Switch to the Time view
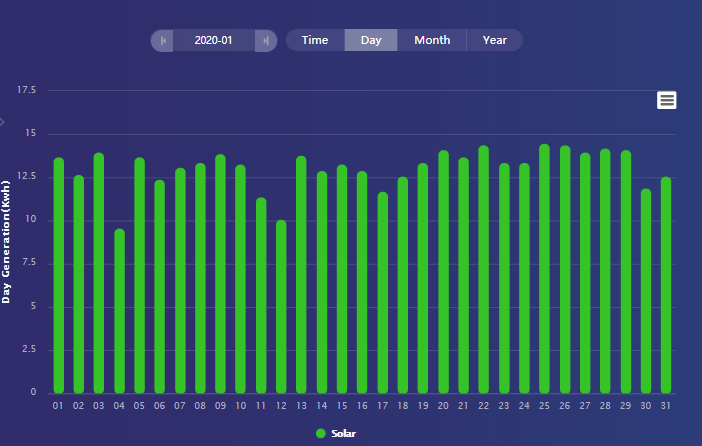 [x=315, y=40]
